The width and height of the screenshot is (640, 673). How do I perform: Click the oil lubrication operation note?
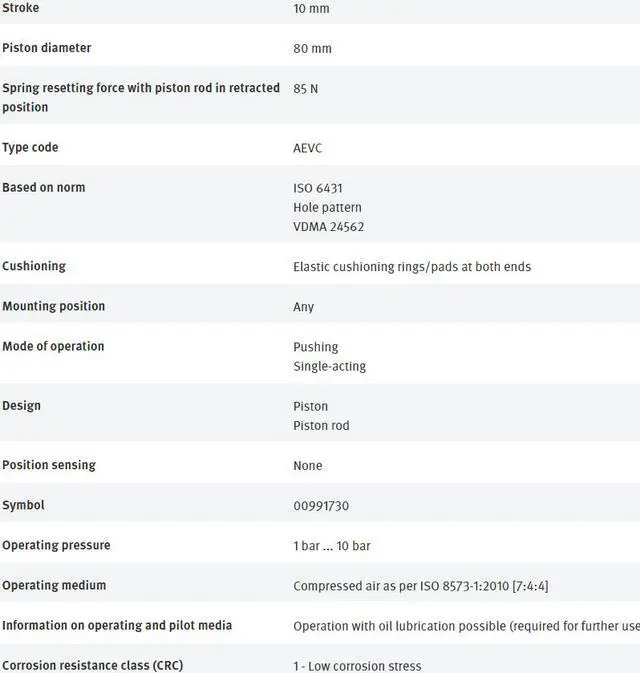(465, 626)
